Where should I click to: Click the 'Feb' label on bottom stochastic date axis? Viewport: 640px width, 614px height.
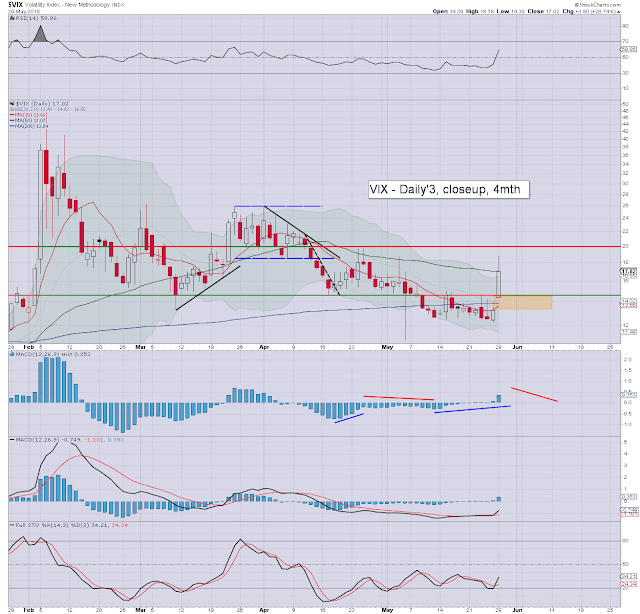(x=28, y=610)
